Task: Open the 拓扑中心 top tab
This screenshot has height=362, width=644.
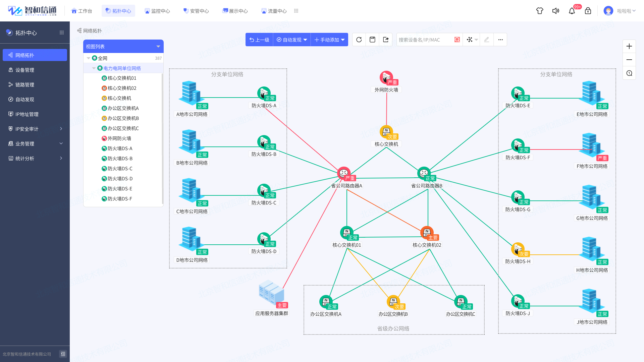Action: tap(118, 11)
